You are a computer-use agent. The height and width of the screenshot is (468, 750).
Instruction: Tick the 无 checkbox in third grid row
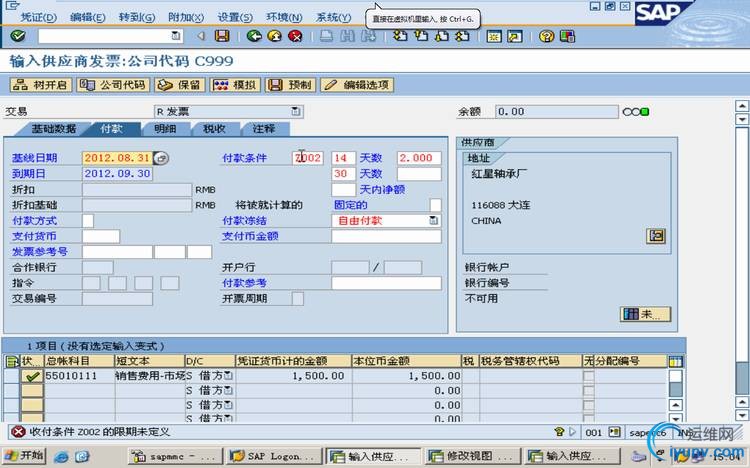click(x=589, y=405)
